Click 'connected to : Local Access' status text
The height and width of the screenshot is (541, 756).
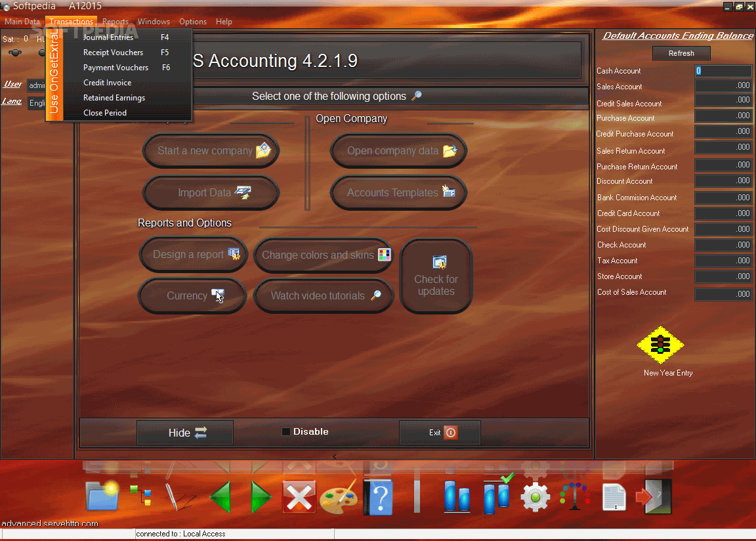(181, 534)
